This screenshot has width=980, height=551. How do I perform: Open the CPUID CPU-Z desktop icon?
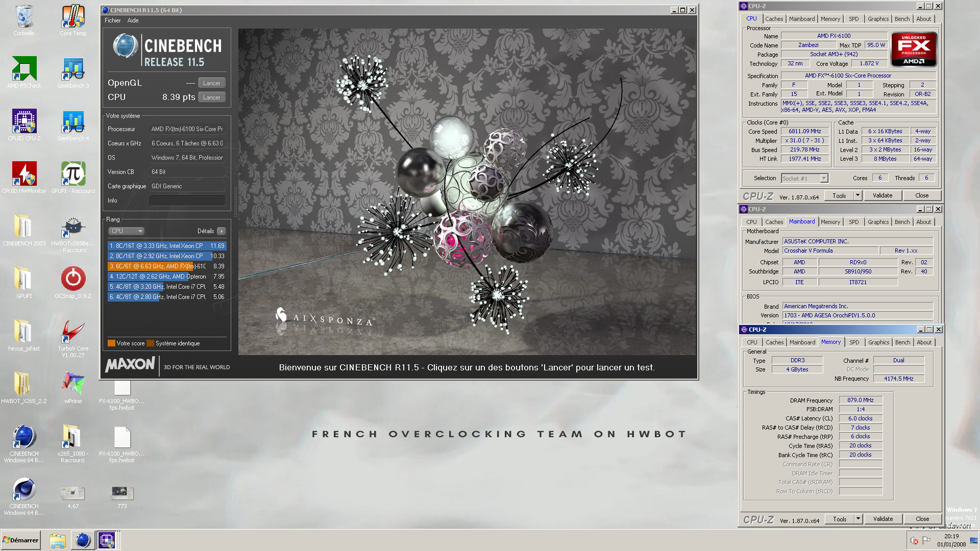[x=24, y=126]
